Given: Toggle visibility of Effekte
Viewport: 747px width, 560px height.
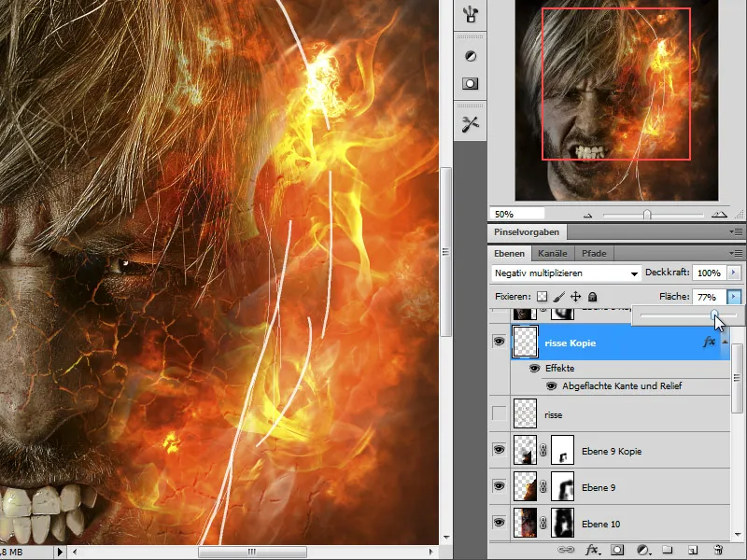Looking at the screenshot, I should [x=534, y=368].
